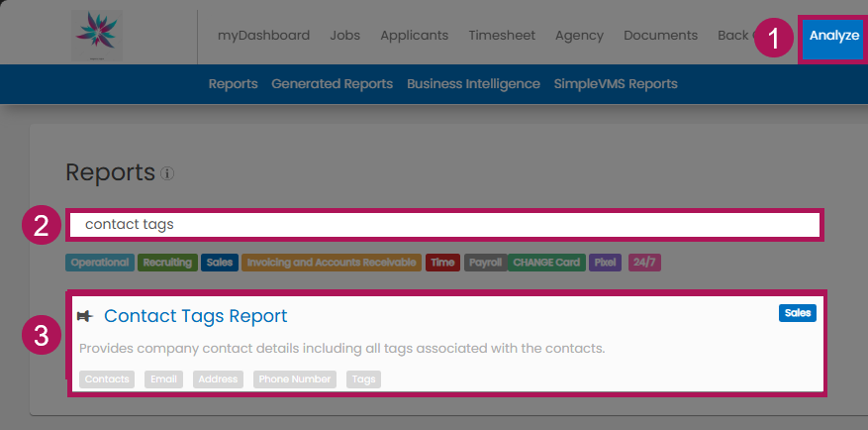Screen dimensions: 868x430
Task: Filter by Payroll category tag
Action: click(x=486, y=263)
